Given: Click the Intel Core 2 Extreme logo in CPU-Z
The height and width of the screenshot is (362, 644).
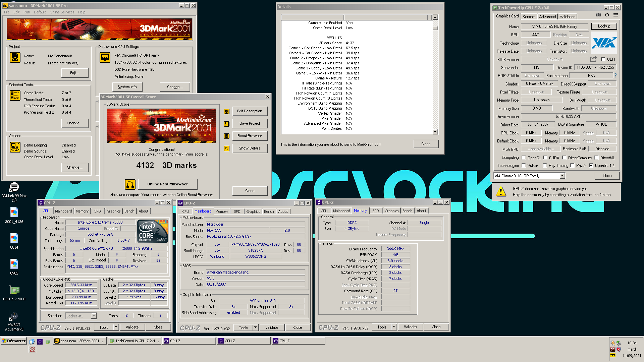Looking at the screenshot, I should (153, 231).
